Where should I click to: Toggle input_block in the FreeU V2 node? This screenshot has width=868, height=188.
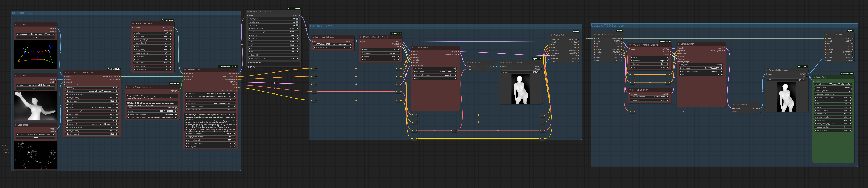coord(297,19)
